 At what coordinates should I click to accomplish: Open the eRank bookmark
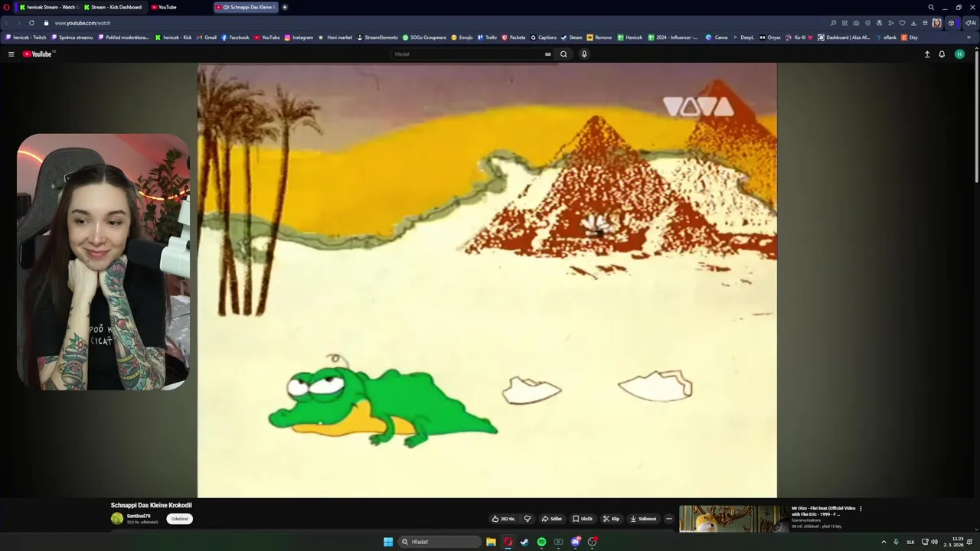click(886, 37)
